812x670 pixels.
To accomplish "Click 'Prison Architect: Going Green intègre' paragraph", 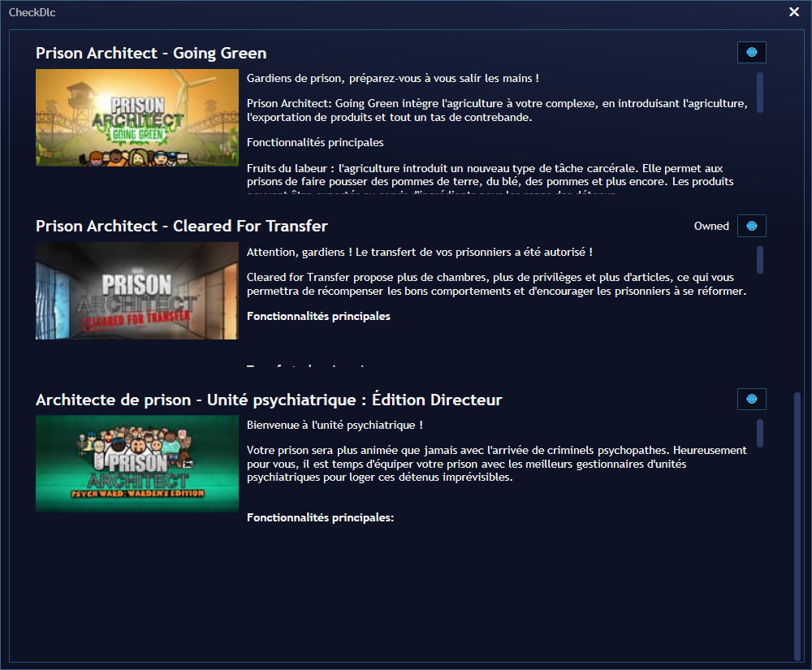I will coord(497,110).
